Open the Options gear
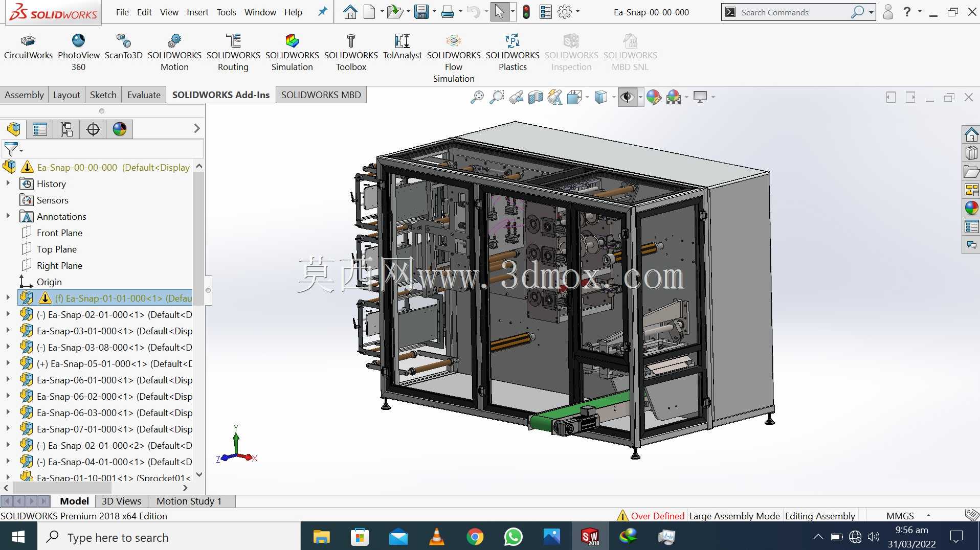980x550 pixels. (565, 12)
